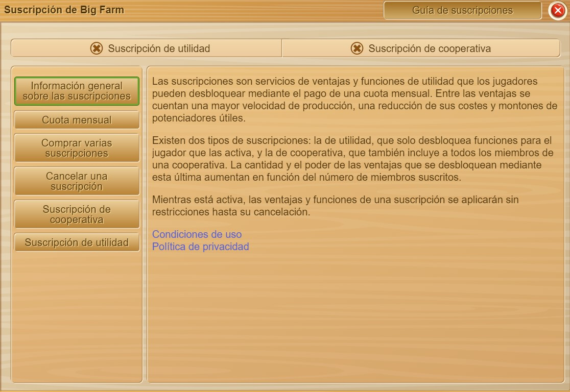Screen dimensions: 570x392
Task: Open the Cuota mensual section
Action: (77, 120)
